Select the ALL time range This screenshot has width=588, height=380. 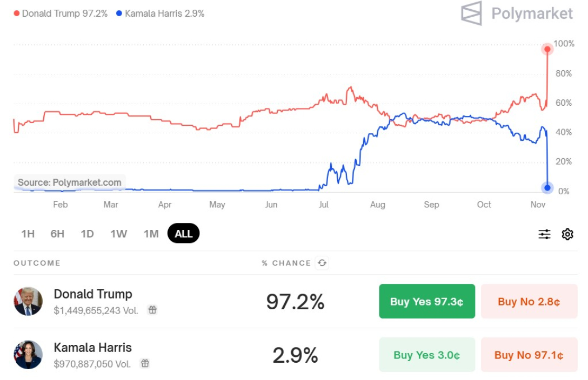tap(184, 234)
